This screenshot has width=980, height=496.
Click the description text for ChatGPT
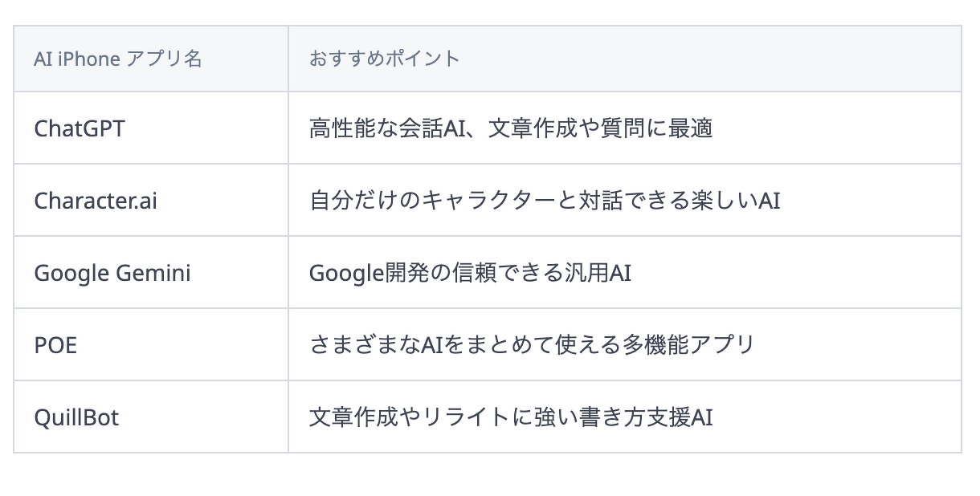[x=511, y=128]
